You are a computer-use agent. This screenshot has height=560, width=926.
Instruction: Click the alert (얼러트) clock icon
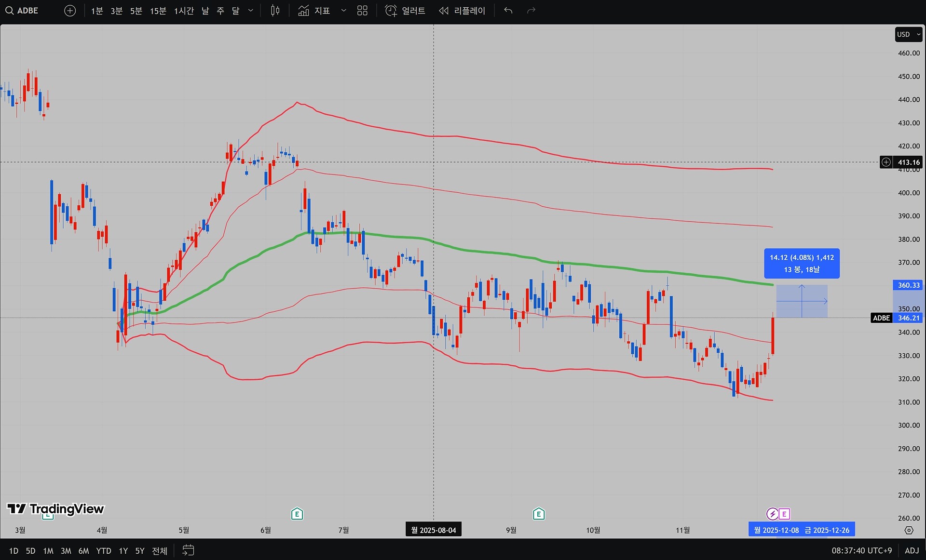coord(391,11)
